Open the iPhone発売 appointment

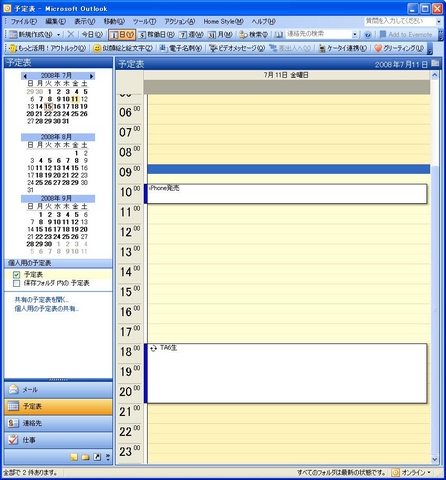[x=286, y=194]
